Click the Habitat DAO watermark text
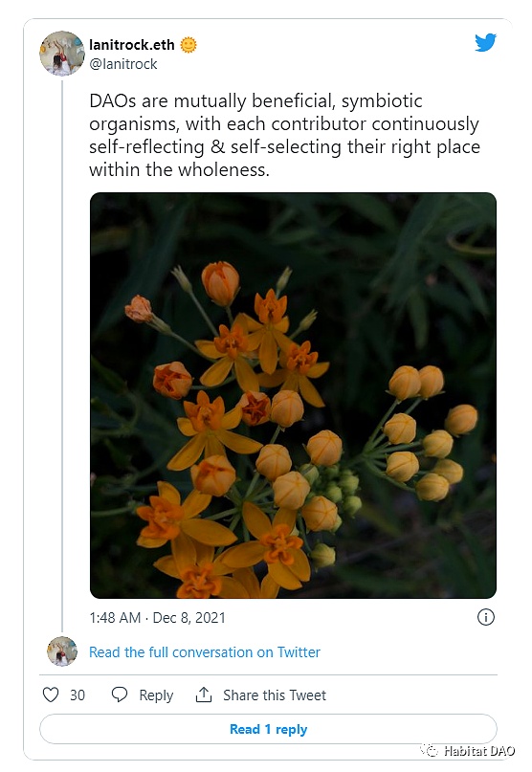Viewport: 532px width, 772px height. (478, 750)
